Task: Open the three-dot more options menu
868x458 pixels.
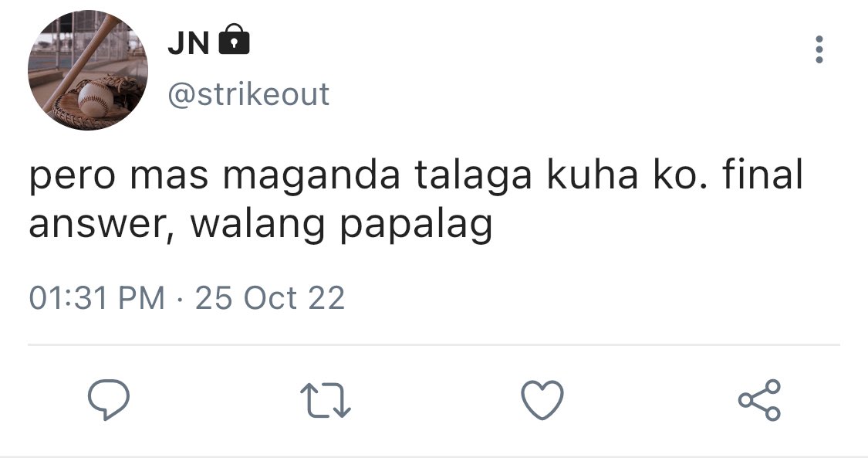Action: (819, 49)
